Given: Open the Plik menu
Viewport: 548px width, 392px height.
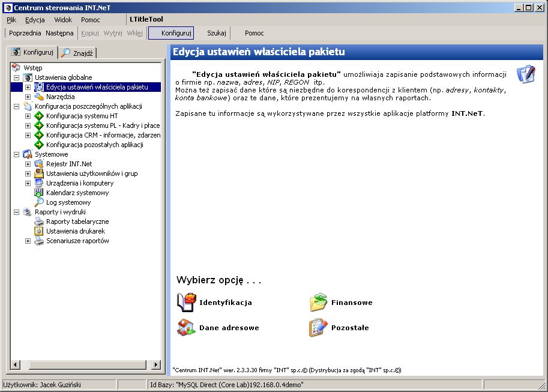Looking at the screenshot, I should [11, 20].
